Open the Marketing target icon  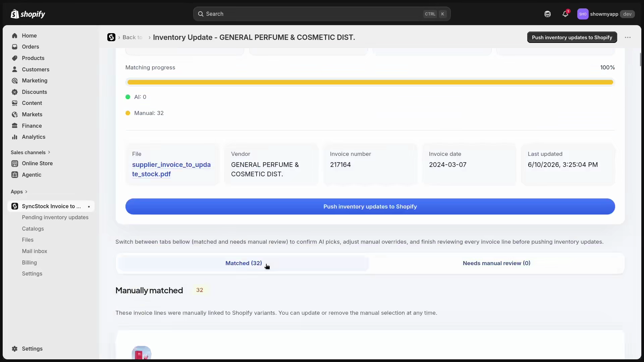[14, 80]
